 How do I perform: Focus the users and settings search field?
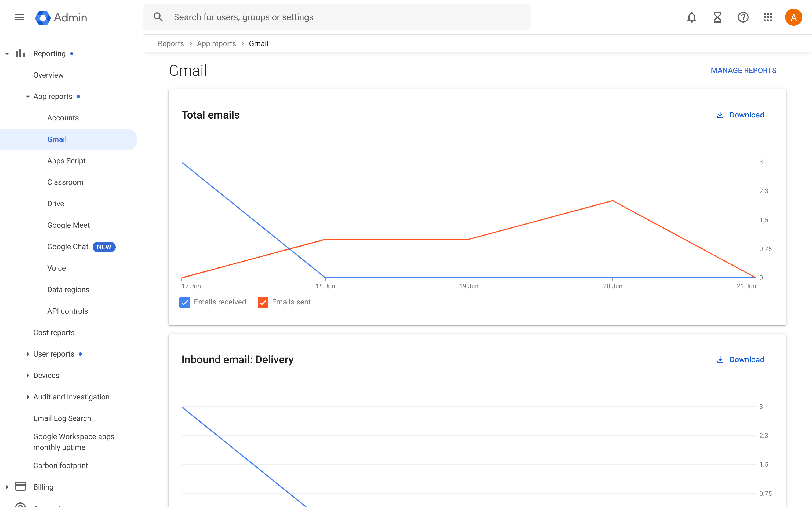click(x=336, y=17)
